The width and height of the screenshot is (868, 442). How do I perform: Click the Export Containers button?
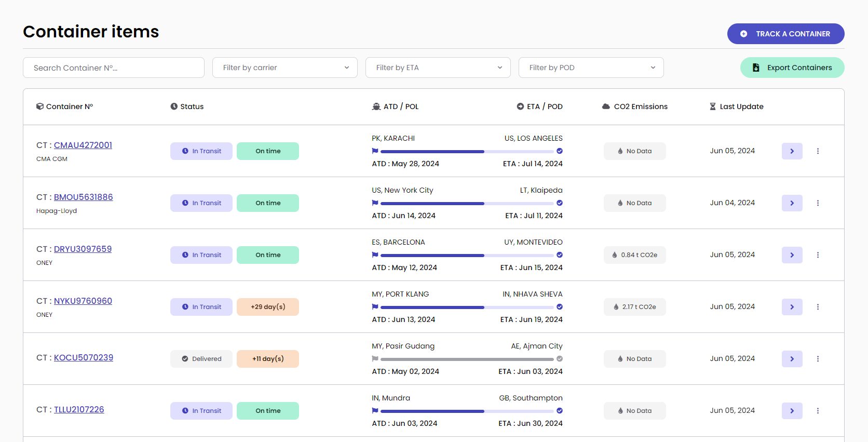792,68
